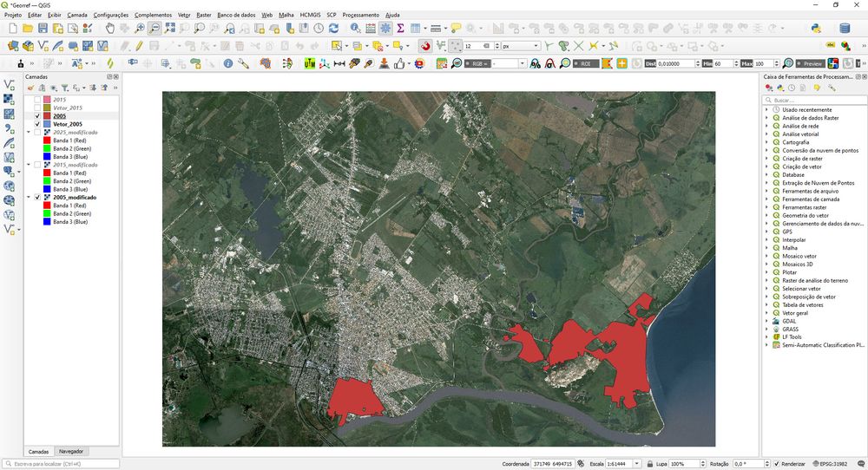868x470 pixels.
Task: Click the EPSG:31982 projection button
Action: tap(830, 464)
